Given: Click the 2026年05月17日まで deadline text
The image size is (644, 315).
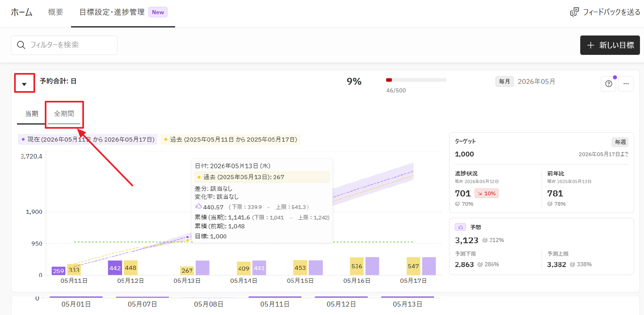Looking at the screenshot, I should coord(603,154).
